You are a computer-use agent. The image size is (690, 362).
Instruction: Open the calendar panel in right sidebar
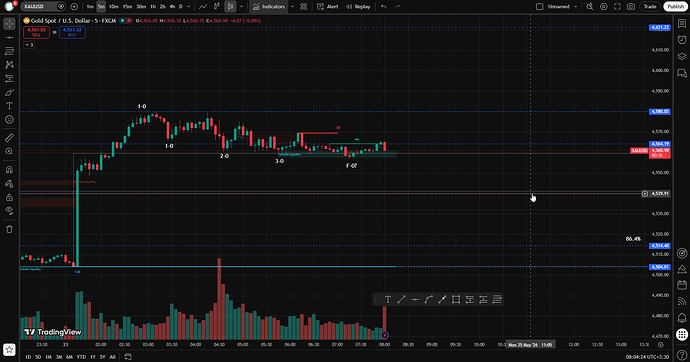(x=682, y=285)
